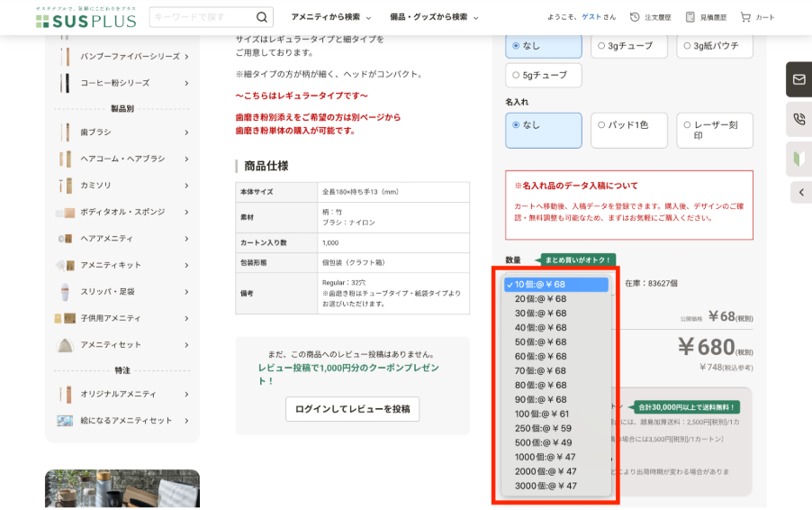This screenshot has height=510, width=812.
Task: Choose 1000個:@￥47 quantity option
Action: point(555,457)
